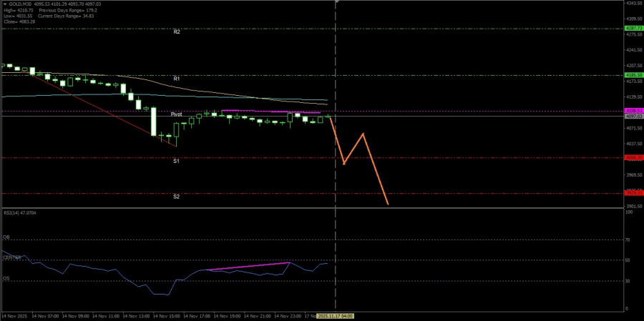Click the large white bearish candle near 15:00
Image resolution: width=644 pixels, height=321 pixels.
pyautogui.click(x=154, y=122)
